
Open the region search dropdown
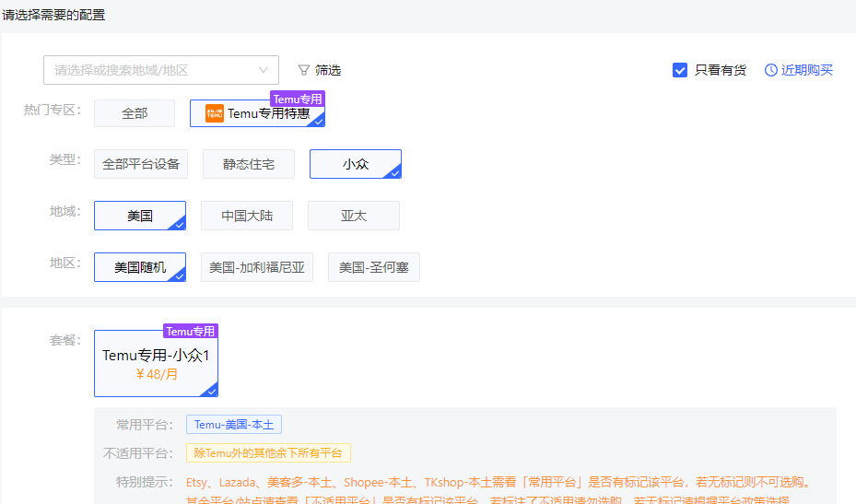tap(161, 70)
